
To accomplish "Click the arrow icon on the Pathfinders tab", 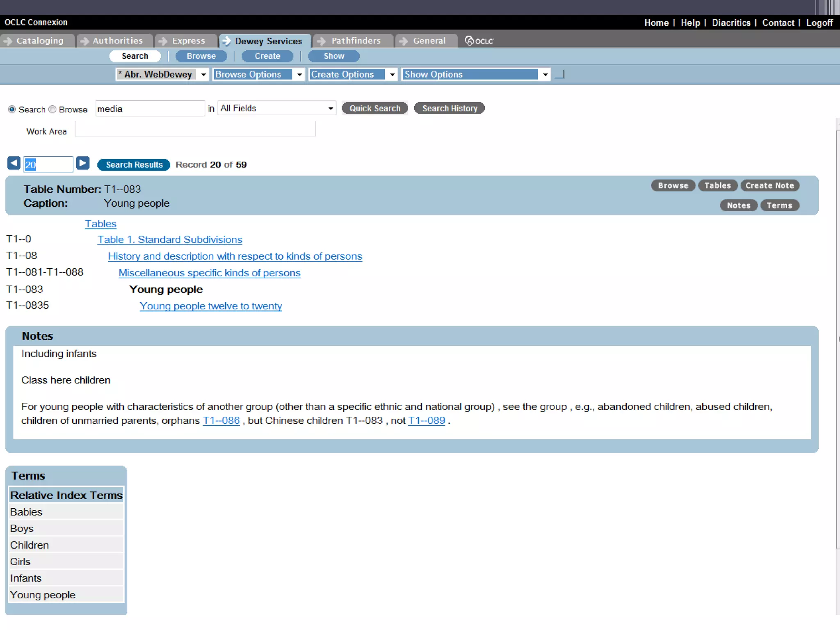I will (x=322, y=41).
